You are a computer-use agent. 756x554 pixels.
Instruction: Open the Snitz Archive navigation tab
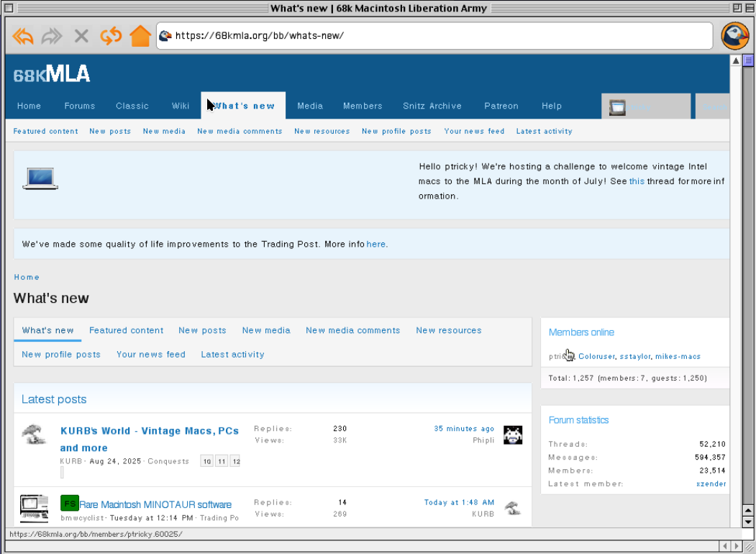click(432, 106)
